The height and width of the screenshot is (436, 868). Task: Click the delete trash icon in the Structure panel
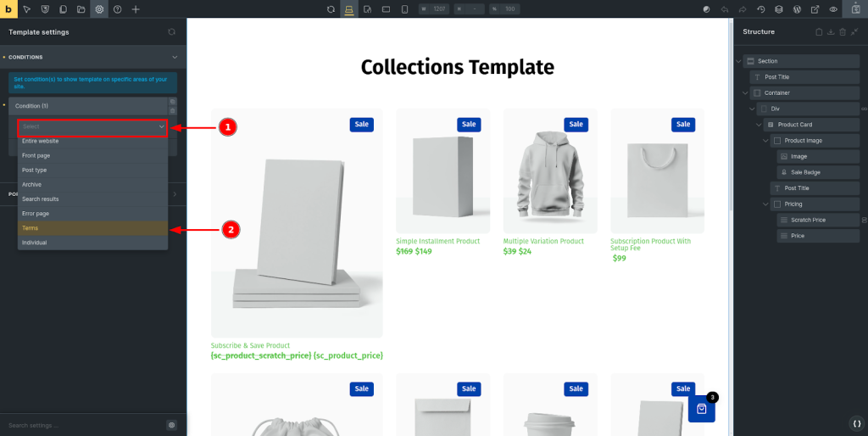[x=842, y=32]
